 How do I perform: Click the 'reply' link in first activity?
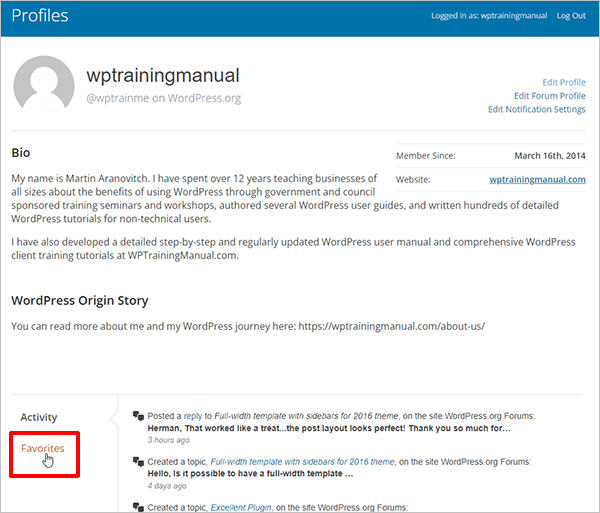(x=193, y=415)
